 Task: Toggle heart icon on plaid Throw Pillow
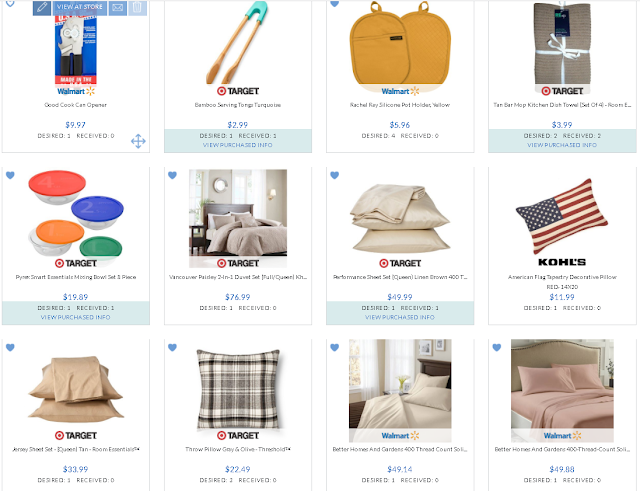coord(172,347)
